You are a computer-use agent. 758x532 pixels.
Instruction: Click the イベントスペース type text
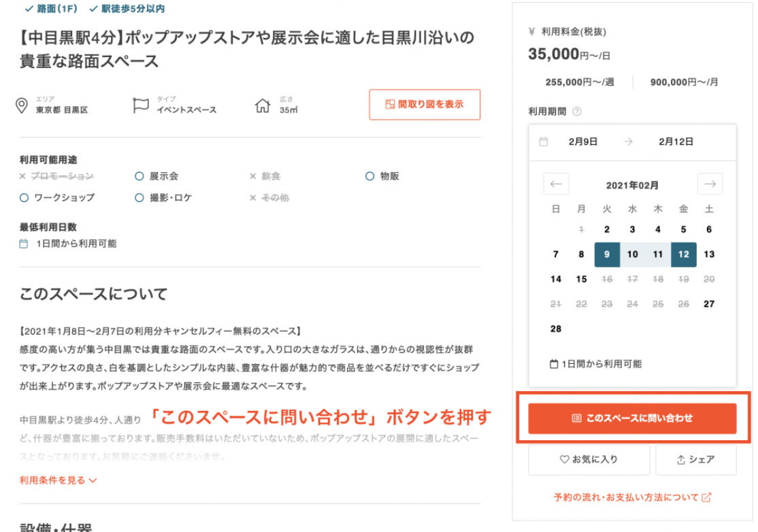[186, 110]
